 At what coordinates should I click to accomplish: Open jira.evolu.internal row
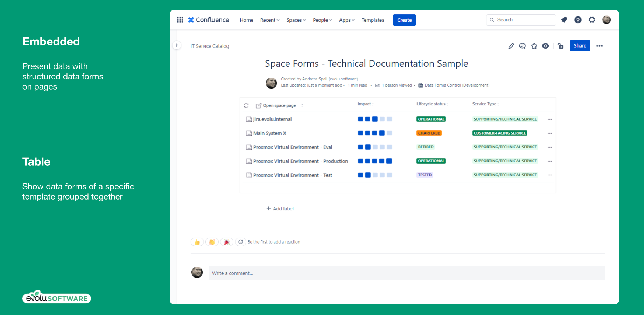tap(272, 119)
